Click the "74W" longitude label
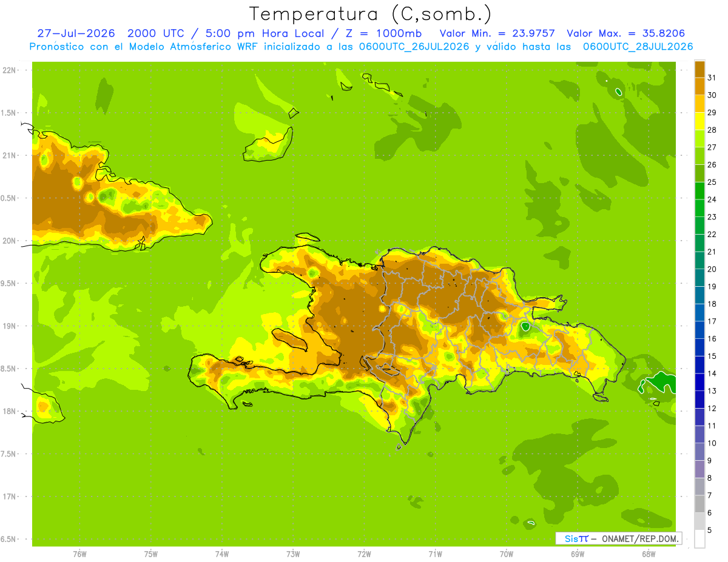 (x=222, y=554)
